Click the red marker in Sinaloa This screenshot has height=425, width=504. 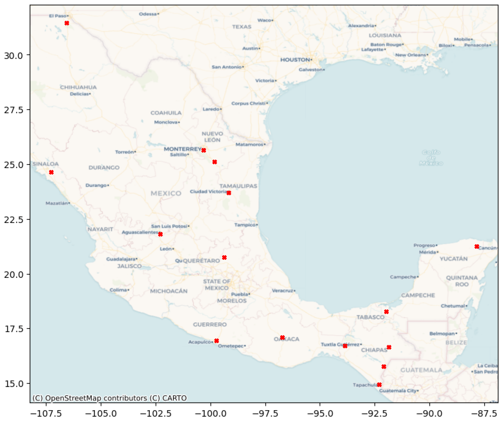(51, 172)
